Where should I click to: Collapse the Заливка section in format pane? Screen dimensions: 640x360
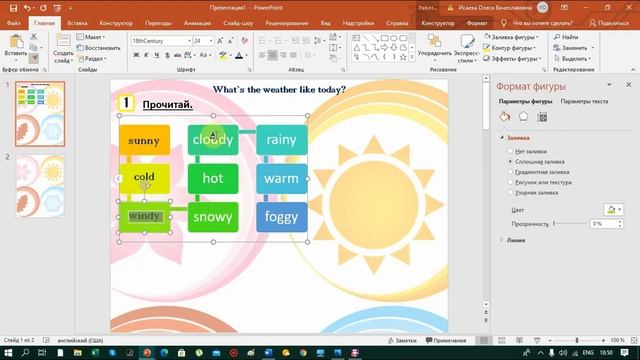[502, 138]
